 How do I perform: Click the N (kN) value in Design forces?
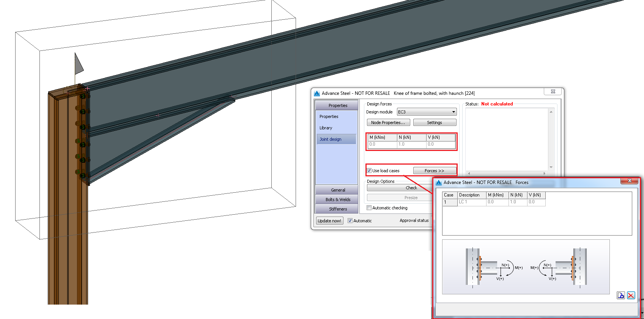(412, 145)
